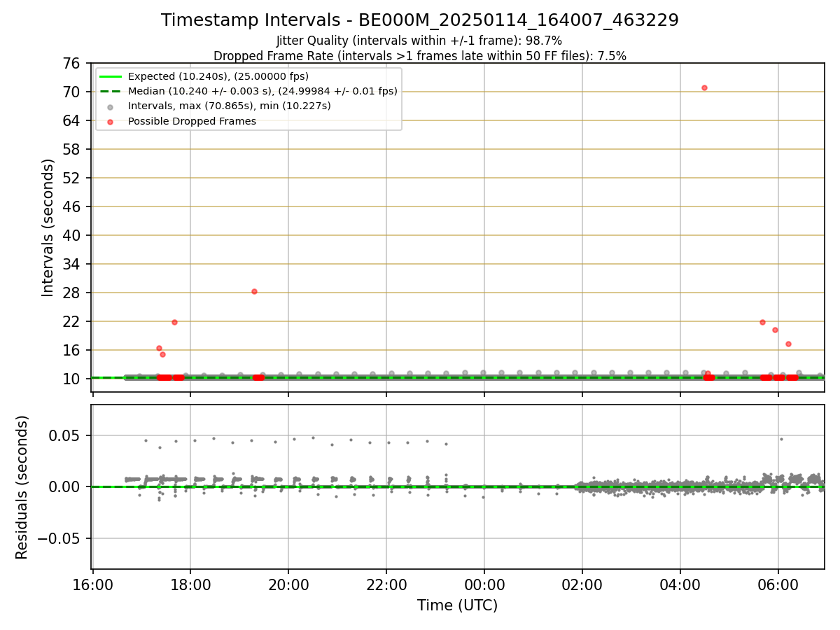
Task: Click the x-axis tick label '18:00'
Action: pyautogui.click(x=190, y=584)
